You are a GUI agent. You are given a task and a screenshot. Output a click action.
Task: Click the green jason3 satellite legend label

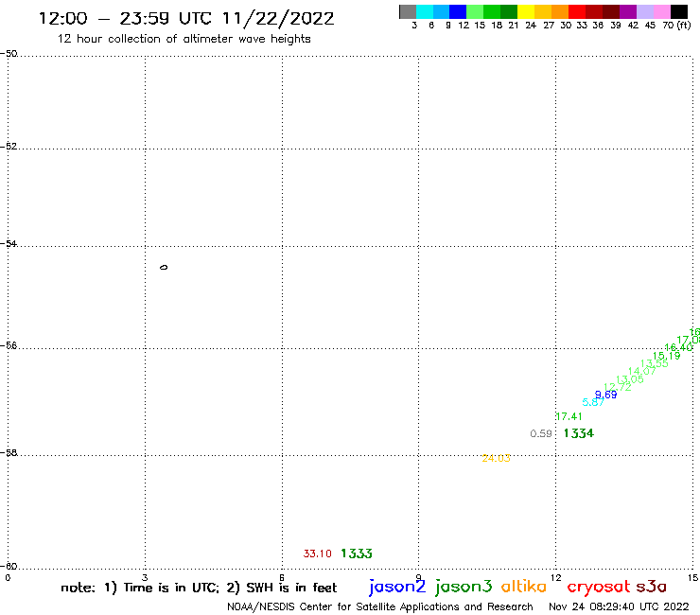pos(464,587)
